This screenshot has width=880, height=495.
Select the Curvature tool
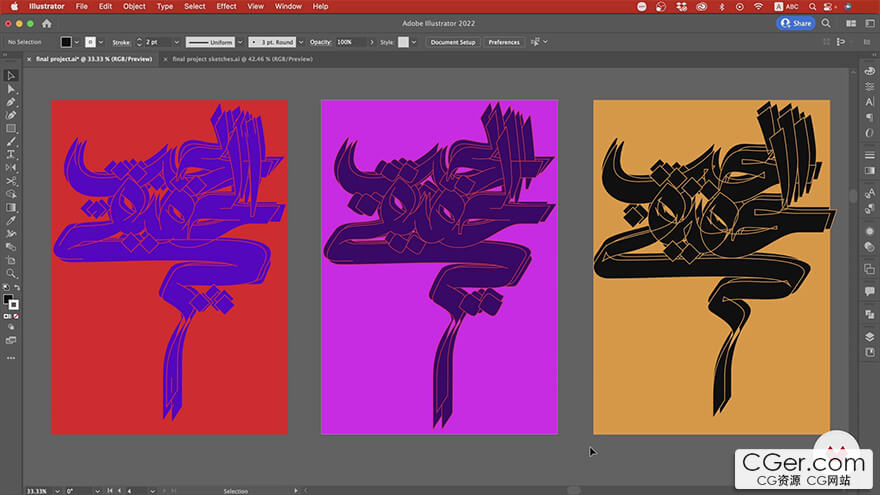coord(11,115)
